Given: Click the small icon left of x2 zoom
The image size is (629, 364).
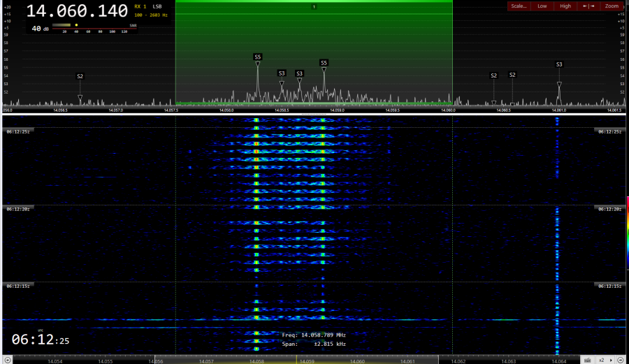Looking at the screenshot, I should 586,360.
